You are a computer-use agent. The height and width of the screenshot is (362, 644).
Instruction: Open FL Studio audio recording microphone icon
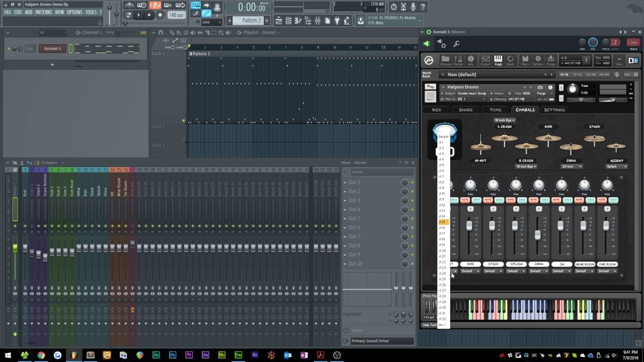413,7
